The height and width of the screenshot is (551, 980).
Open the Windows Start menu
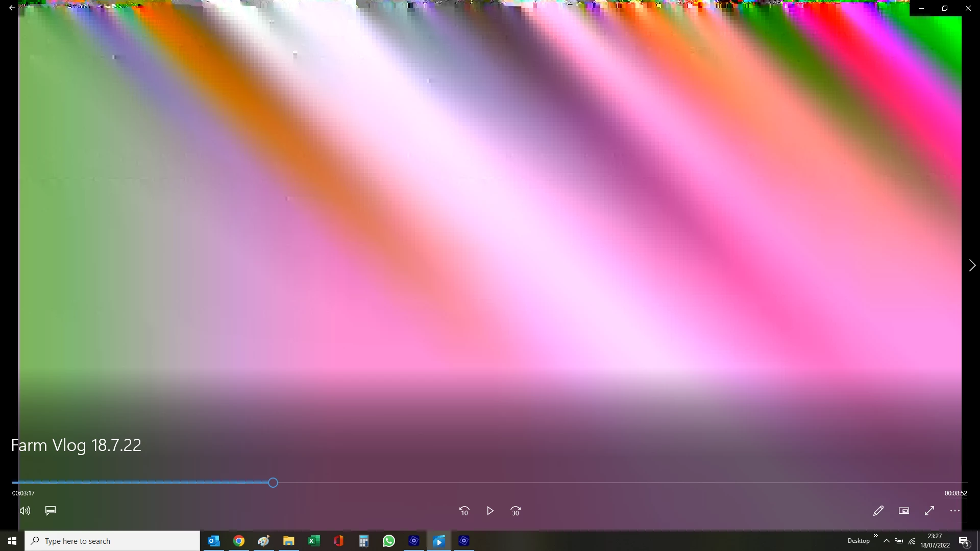point(12,541)
